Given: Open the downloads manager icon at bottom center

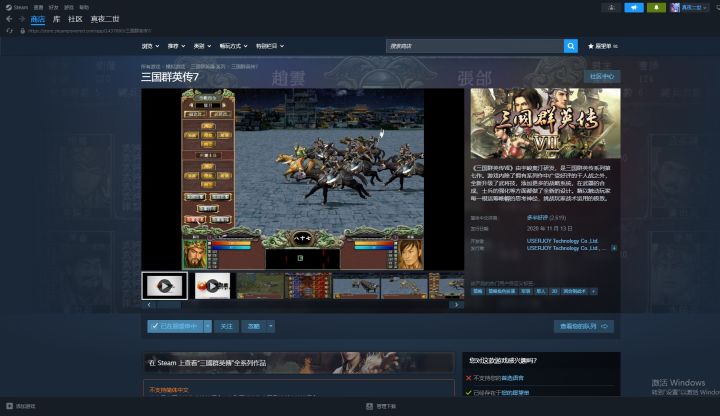Looking at the screenshot, I should (369, 406).
